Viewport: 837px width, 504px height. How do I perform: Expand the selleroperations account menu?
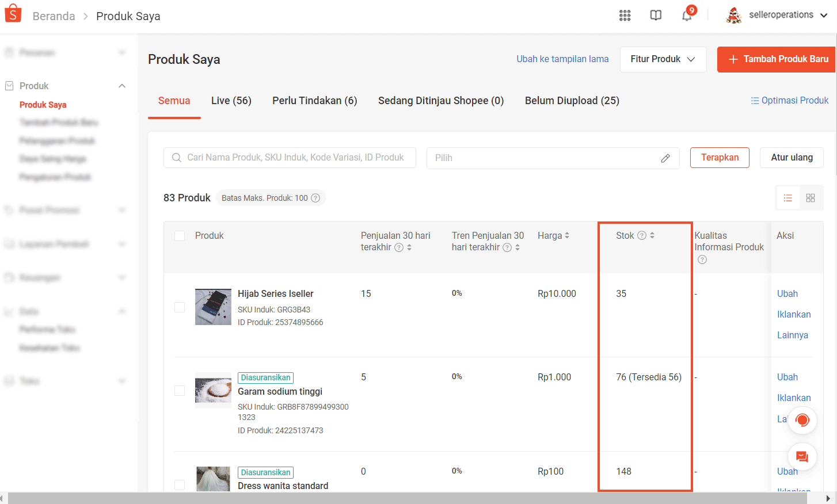777,15
